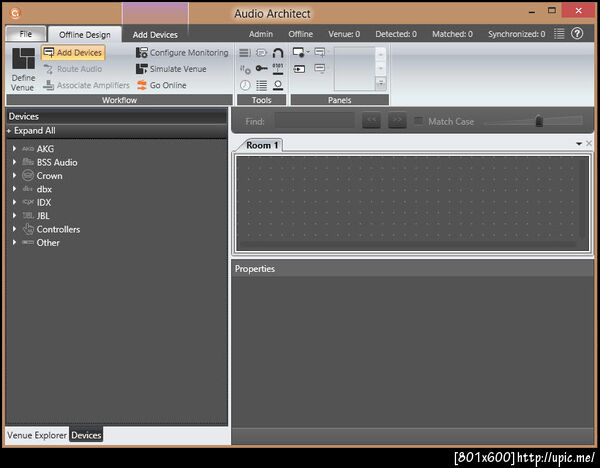Screen dimensions: 600x468
Task: Click the find next >> button
Action: tap(397, 121)
